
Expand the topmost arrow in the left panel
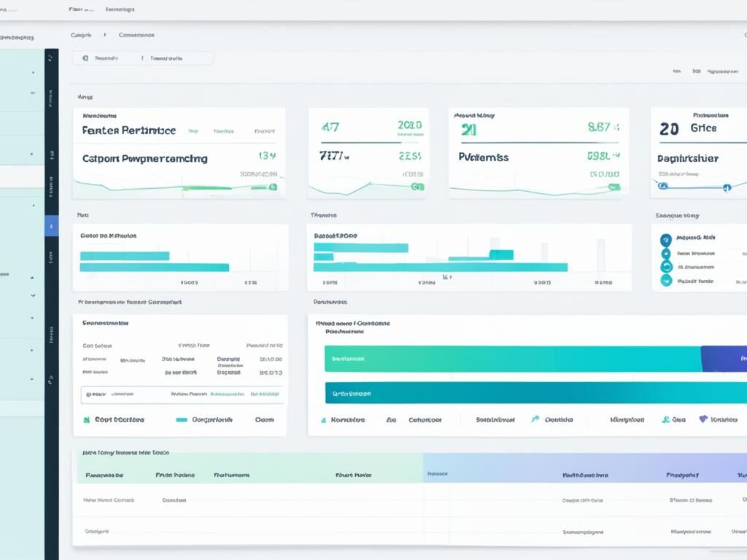(33, 73)
